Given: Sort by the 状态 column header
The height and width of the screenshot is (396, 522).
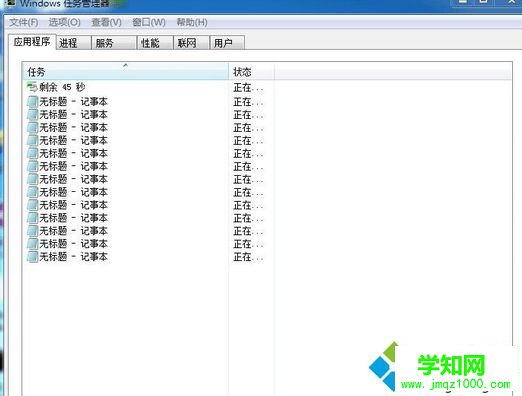Looking at the screenshot, I should (x=251, y=71).
